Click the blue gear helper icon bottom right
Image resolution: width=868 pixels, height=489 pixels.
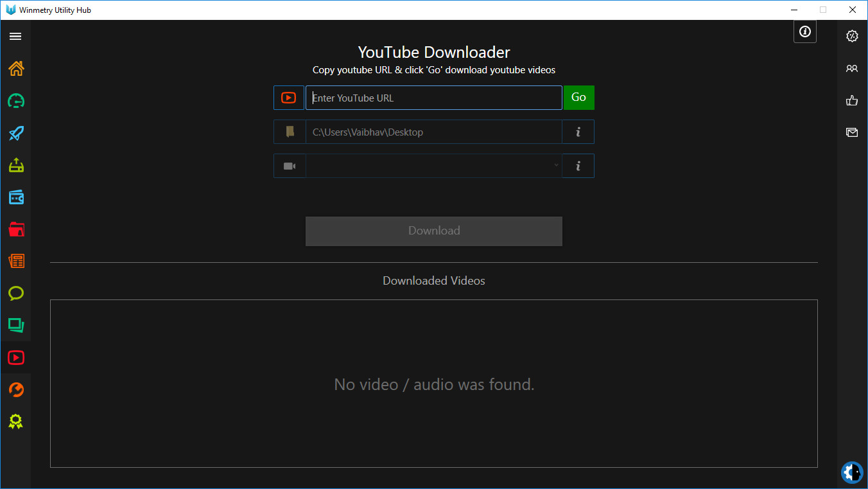click(x=852, y=472)
